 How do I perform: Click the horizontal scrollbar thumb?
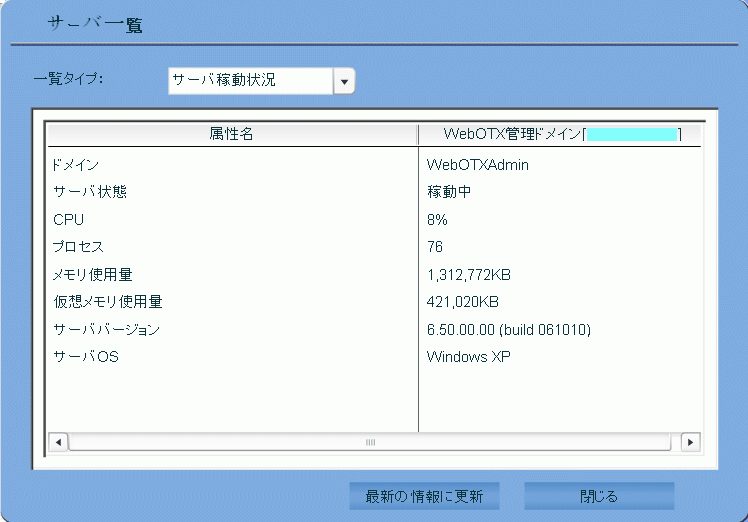point(370,441)
